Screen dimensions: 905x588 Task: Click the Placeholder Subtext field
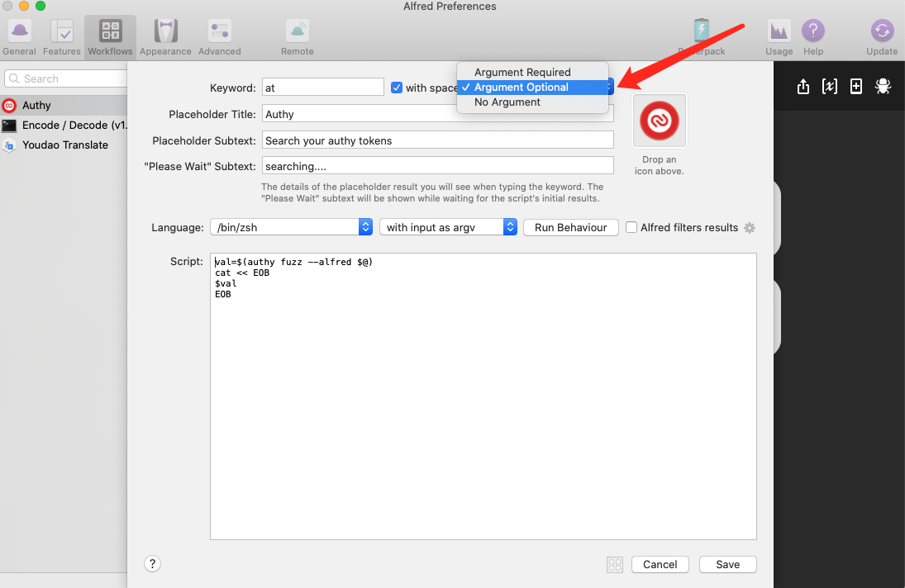[x=437, y=140]
